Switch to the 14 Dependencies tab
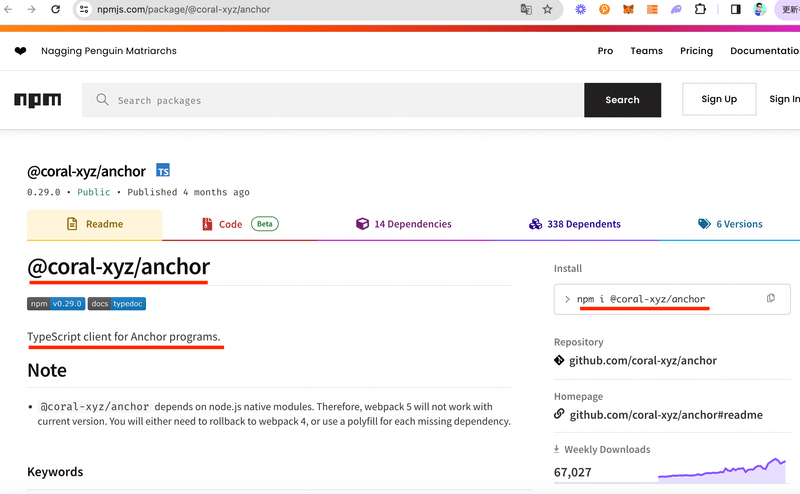 click(x=404, y=224)
